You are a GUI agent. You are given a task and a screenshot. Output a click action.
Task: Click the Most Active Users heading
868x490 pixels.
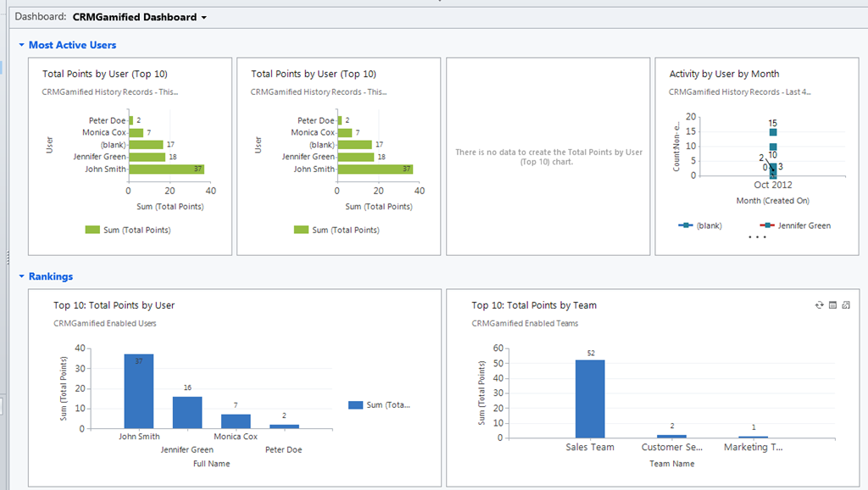[73, 45]
